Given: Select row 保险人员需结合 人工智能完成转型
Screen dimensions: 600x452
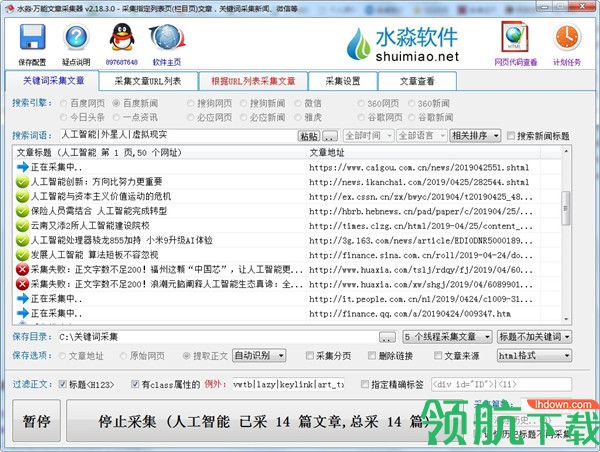Looking at the screenshot, I should 289,211.
